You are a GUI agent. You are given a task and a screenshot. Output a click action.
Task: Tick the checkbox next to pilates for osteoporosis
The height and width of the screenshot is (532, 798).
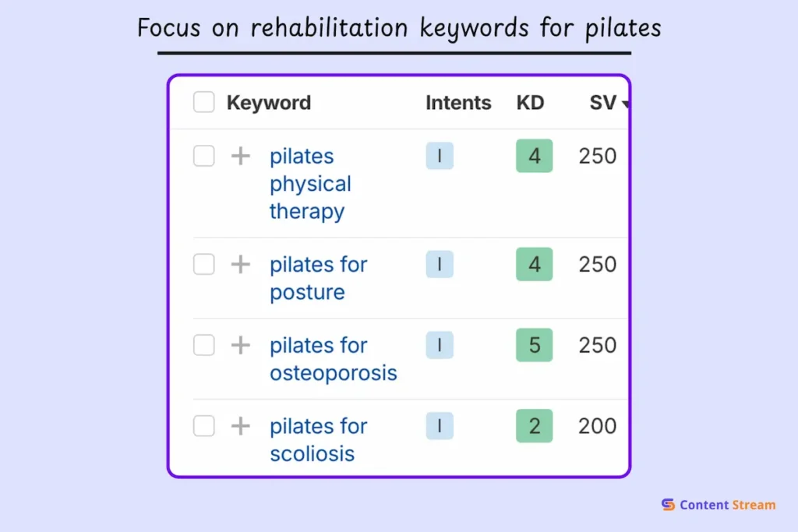point(203,345)
